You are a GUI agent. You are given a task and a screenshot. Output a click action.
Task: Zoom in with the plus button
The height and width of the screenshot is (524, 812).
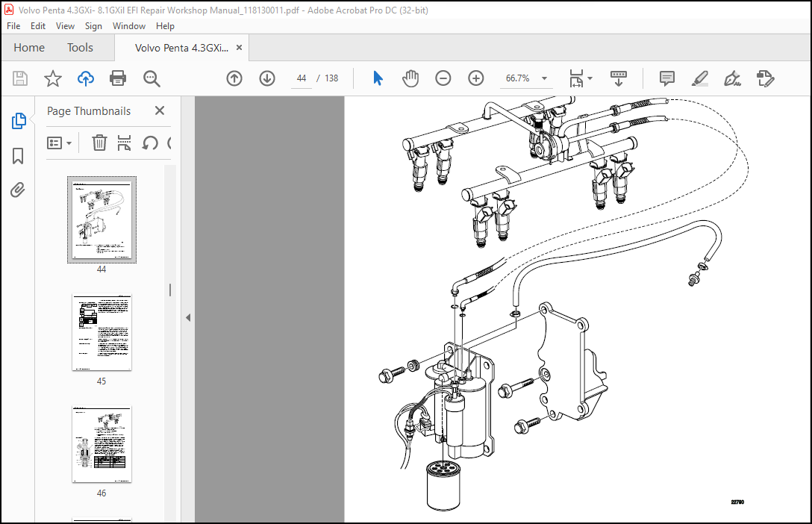[x=476, y=78]
